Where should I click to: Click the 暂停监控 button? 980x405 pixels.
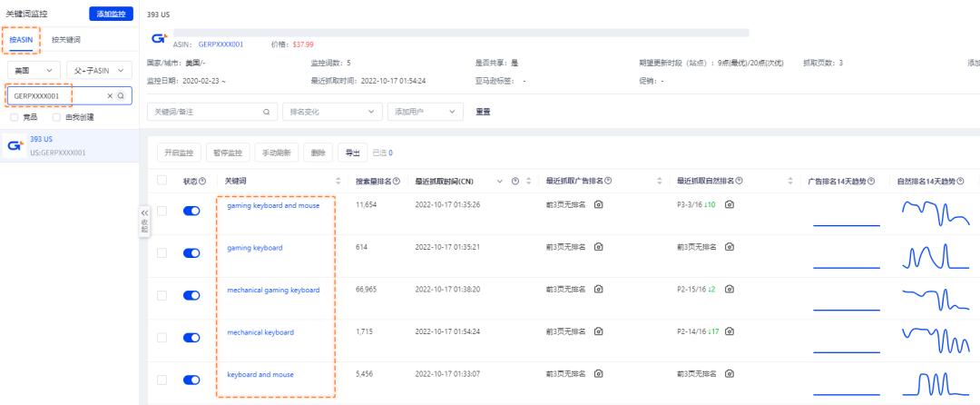[228, 153]
